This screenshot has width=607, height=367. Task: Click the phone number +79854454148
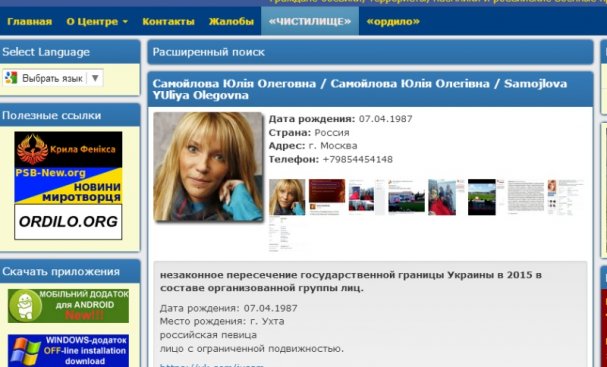[357, 159]
